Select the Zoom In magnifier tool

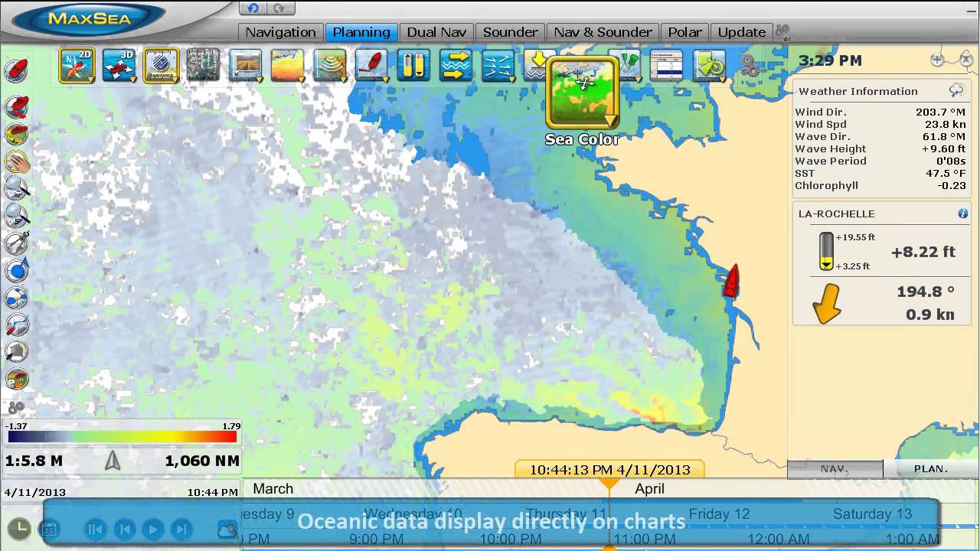[17, 189]
